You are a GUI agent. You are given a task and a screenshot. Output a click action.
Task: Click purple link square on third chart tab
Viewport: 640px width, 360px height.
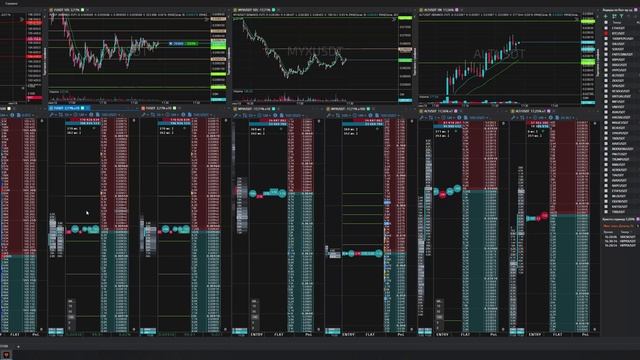[x=457, y=9]
